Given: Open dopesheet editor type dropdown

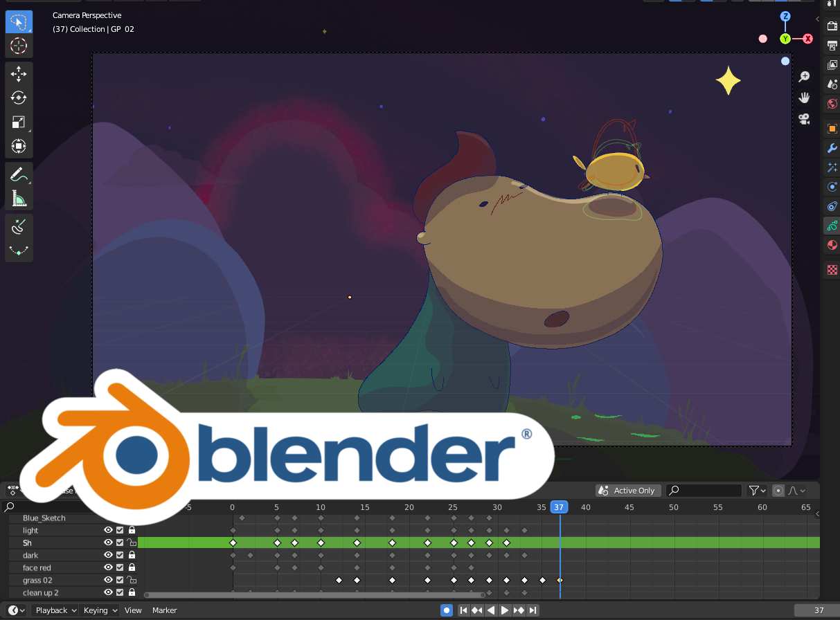Looking at the screenshot, I should [x=12, y=491].
